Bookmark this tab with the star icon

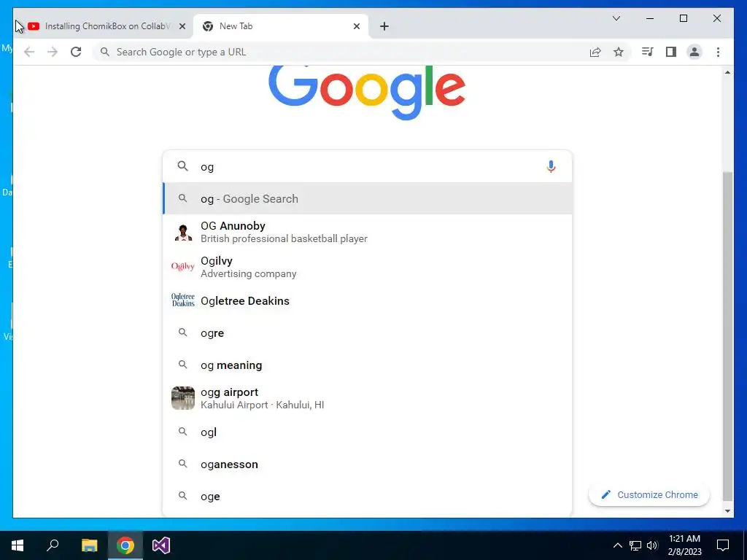point(619,52)
